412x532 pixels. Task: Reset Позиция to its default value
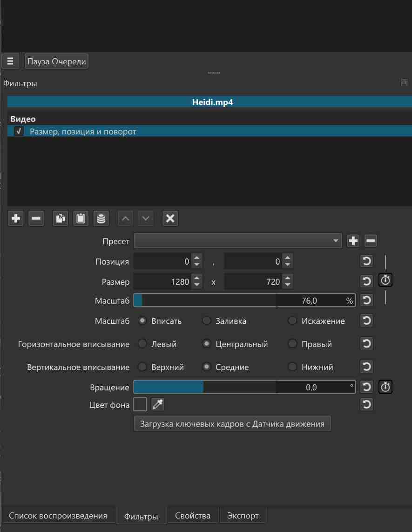(366, 261)
